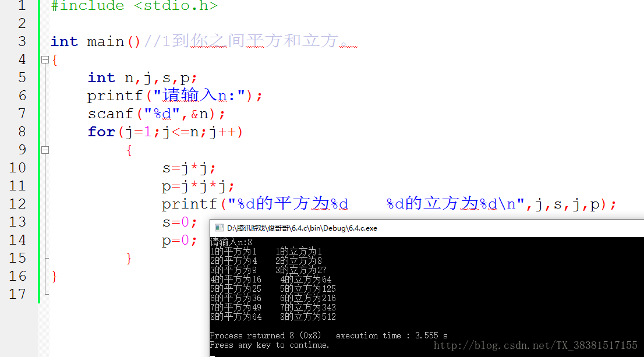Click the console output '1的平方为1'
Viewport: 644px width, 357px height.
coord(233,252)
